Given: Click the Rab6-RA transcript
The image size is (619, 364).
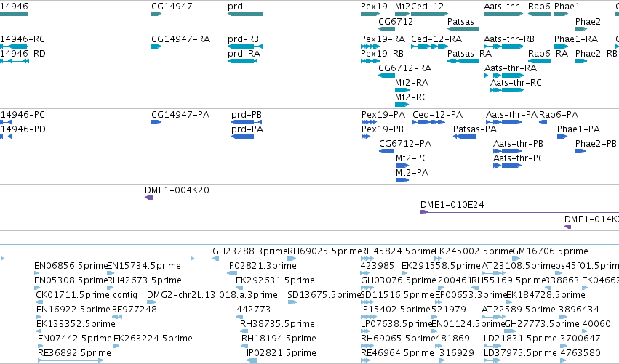Looking at the screenshot, I should click(540, 61).
